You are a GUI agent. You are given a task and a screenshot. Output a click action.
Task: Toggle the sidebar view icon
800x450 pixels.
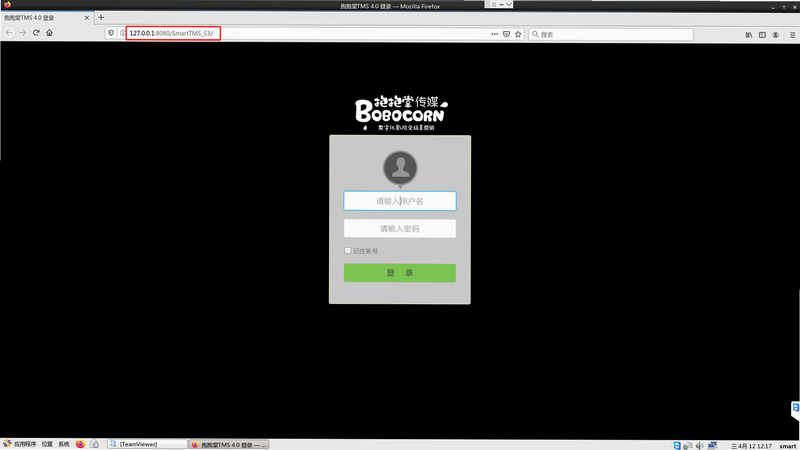(762, 35)
